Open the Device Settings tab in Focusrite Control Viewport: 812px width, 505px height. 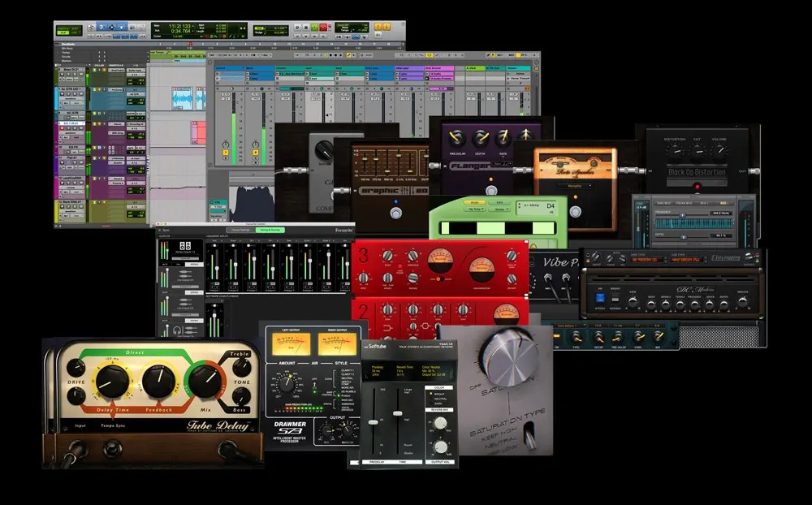pyautogui.click(x=241, y=230)
